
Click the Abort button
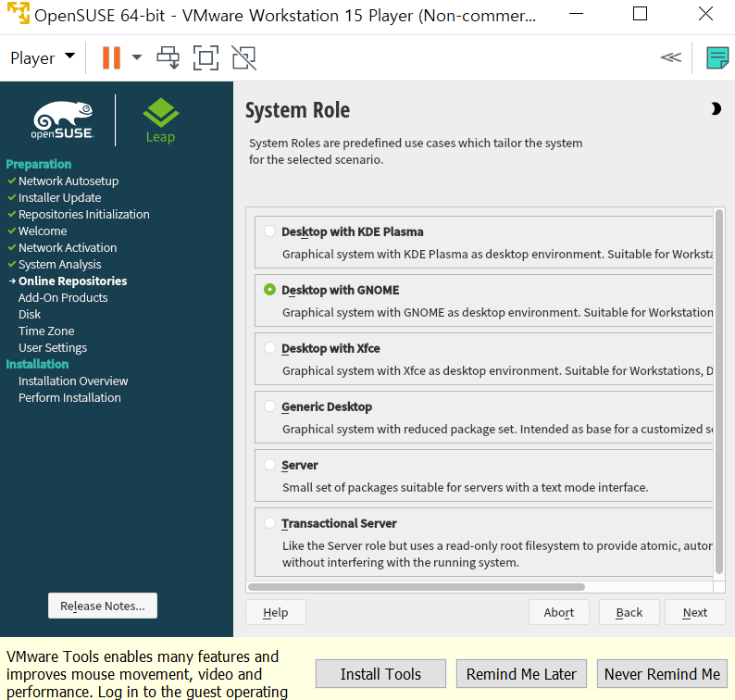[x=559, y=612]
